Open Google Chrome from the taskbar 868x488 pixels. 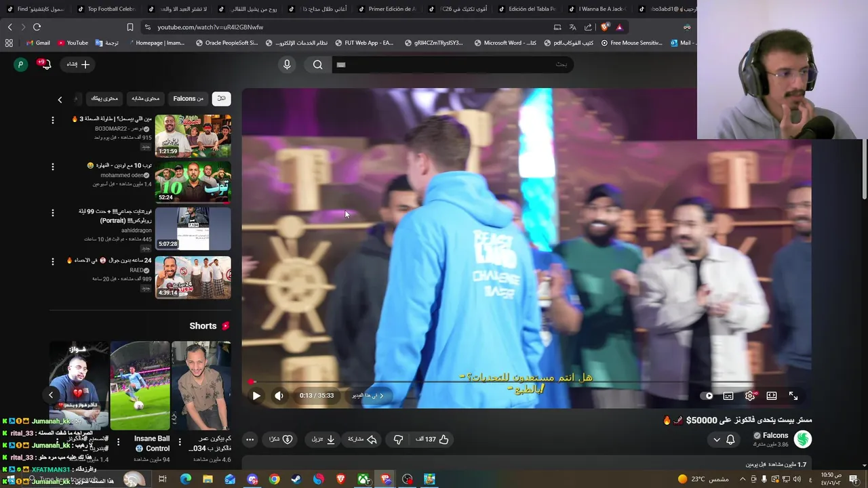[274, 479]
